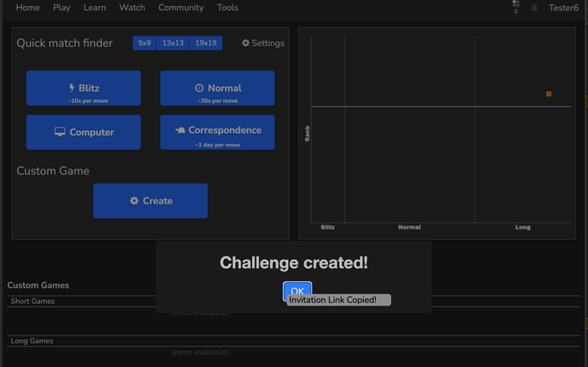Toggle the 13x13 board size
Screen dimensions: 588x367
[x=173, y=43]
